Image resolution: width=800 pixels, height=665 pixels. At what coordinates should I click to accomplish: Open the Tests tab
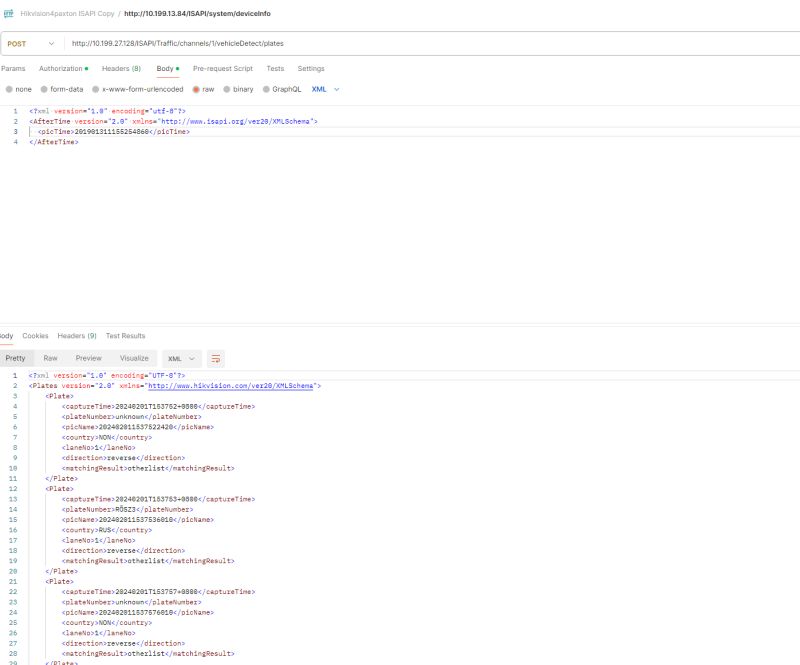[276, 68]
